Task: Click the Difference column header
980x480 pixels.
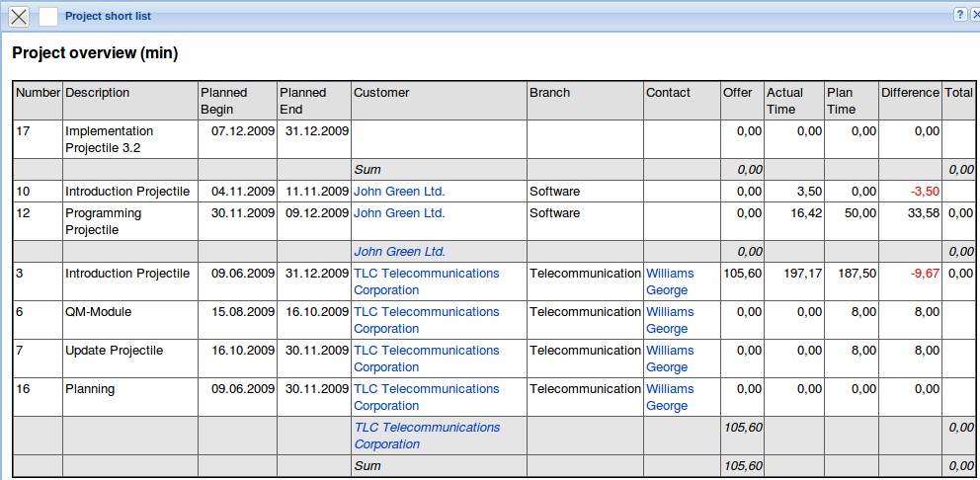Action: point(909,92)
